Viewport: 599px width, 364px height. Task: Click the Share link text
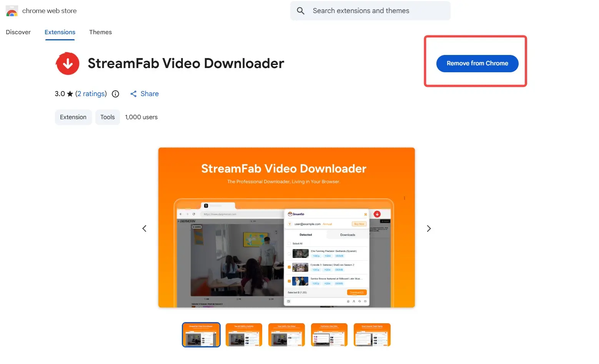pyautogui.click(x=150, y=94)
